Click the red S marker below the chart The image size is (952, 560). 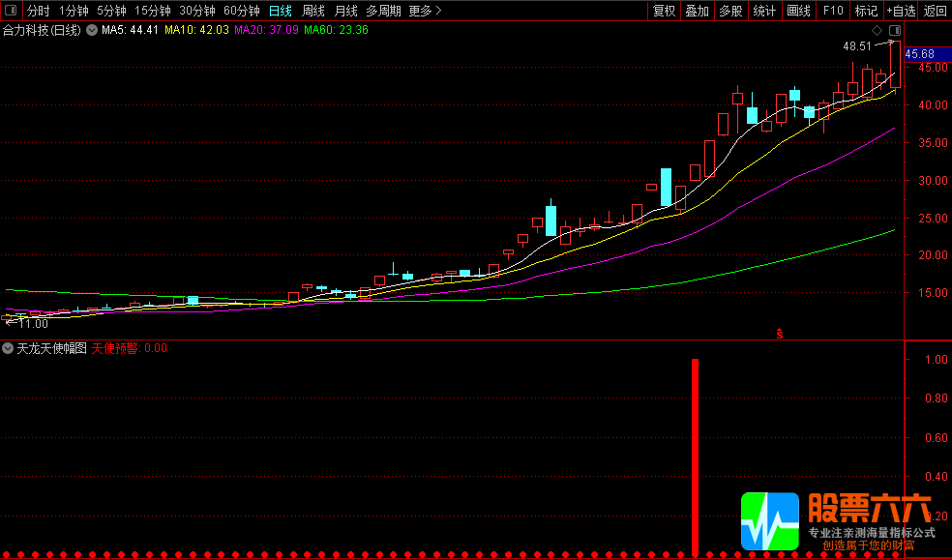tap(779, 334)
